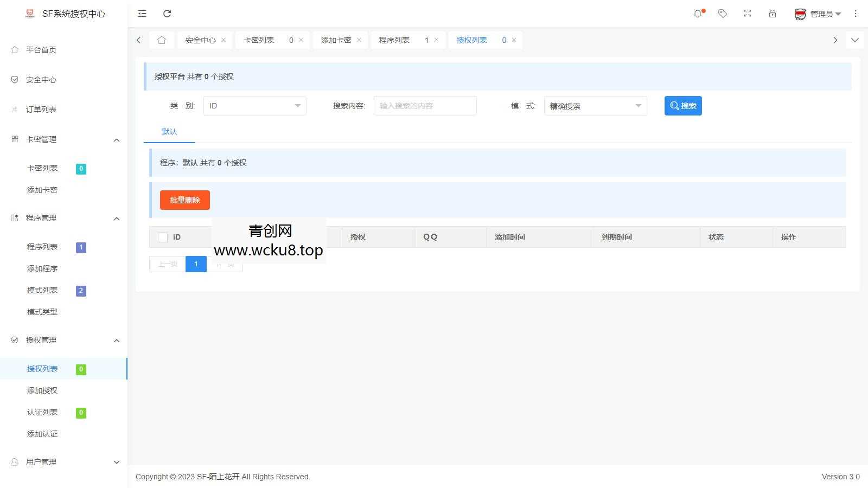
Task: Collapse the sidebar with the menu icon
Action: pyautogui.click(x=142, y=14)
